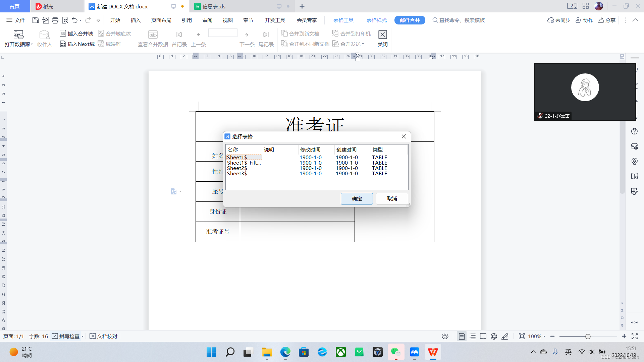Click the Open Data Source icon

click(x=18, y=35)
